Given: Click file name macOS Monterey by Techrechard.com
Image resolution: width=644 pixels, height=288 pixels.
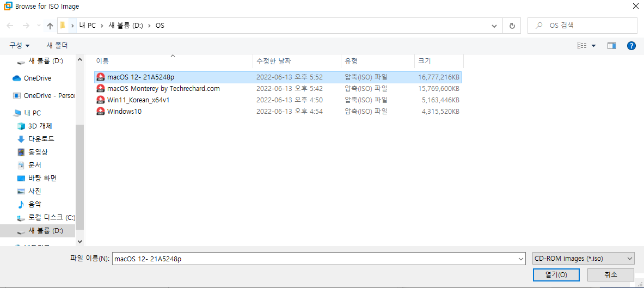Looking at the screenshot, I should (163, 88).
